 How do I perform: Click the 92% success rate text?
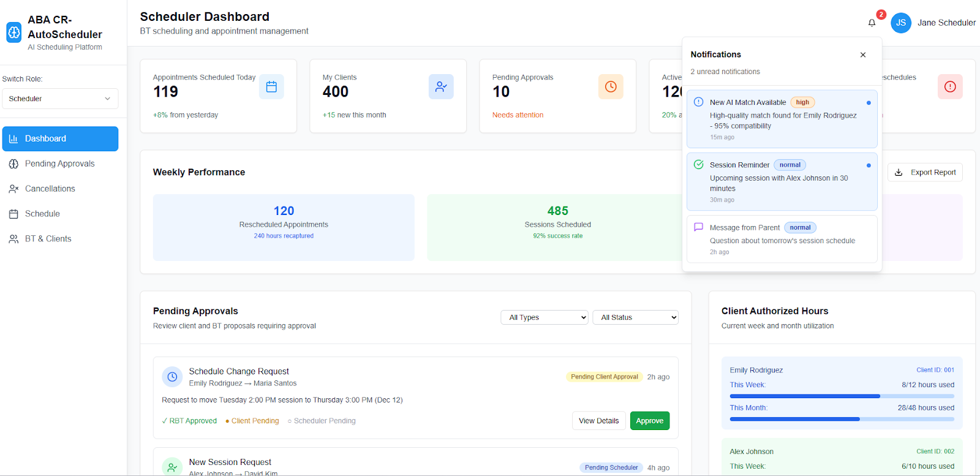tap(557, 236)
